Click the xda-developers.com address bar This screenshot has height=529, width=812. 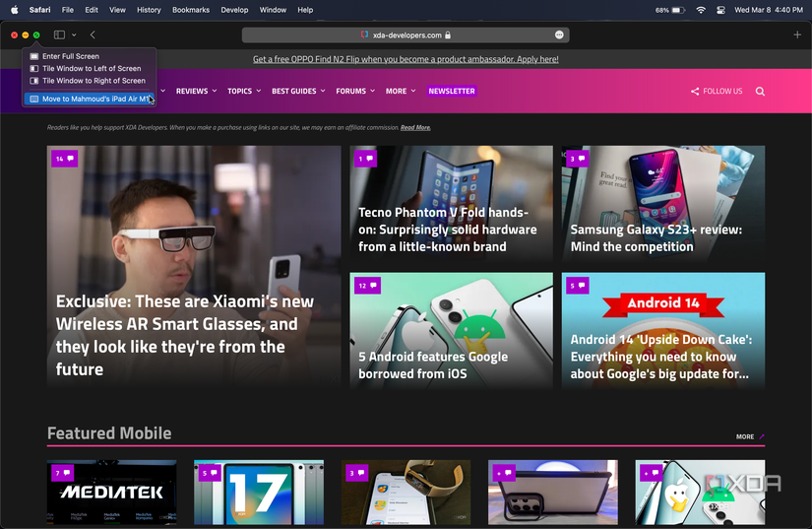pyautogui.click(x=406, y=34)
